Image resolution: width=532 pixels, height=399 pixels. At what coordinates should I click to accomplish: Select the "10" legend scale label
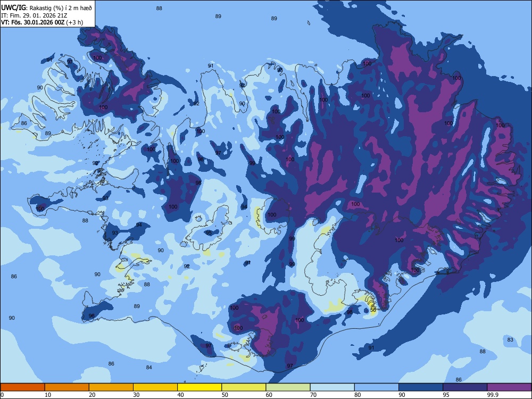coord(48,395)
